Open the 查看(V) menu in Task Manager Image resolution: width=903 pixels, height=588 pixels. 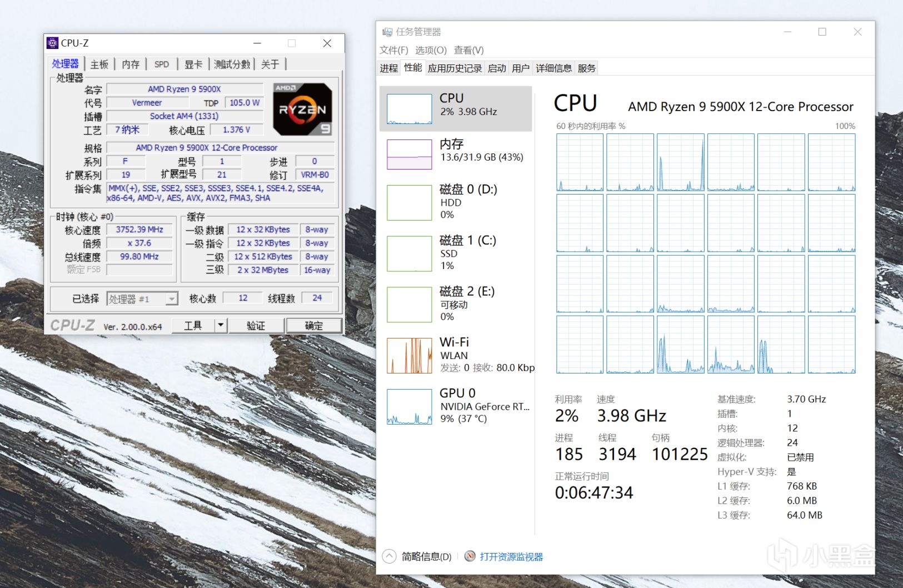coord(469,50)
